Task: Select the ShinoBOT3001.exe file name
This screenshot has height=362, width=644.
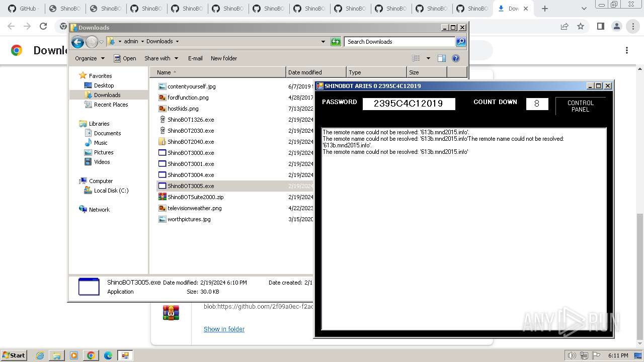Action: coord(191,164)
